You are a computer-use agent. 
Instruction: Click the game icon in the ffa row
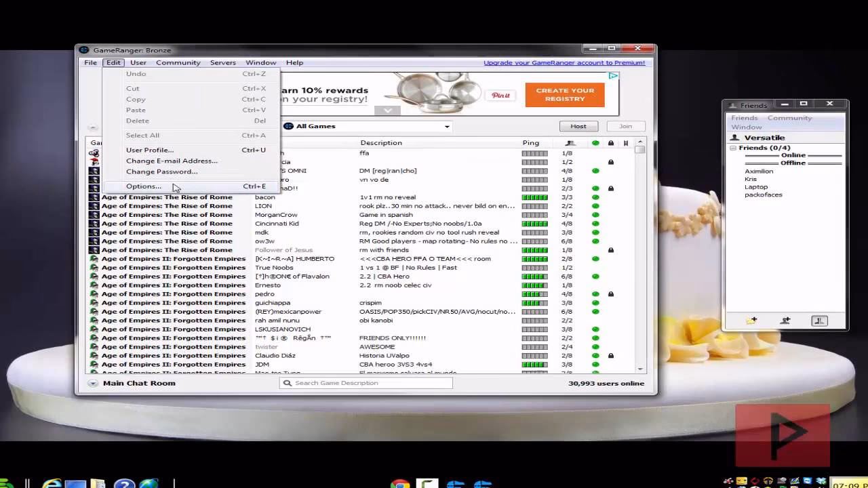point(94,153)
